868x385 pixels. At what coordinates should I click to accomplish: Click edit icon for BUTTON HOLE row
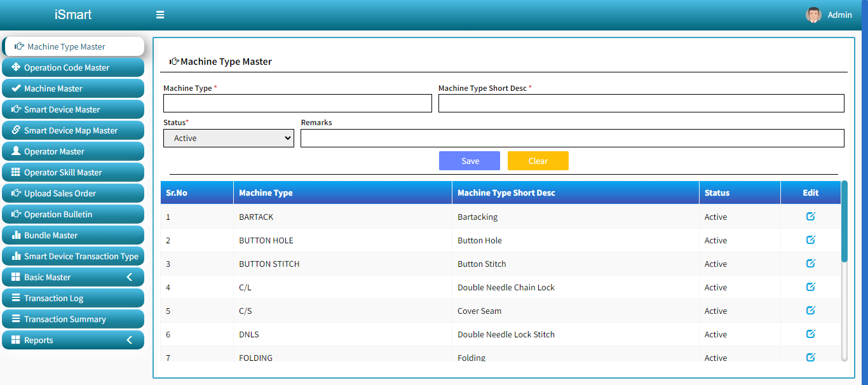(x=810, y=240)
